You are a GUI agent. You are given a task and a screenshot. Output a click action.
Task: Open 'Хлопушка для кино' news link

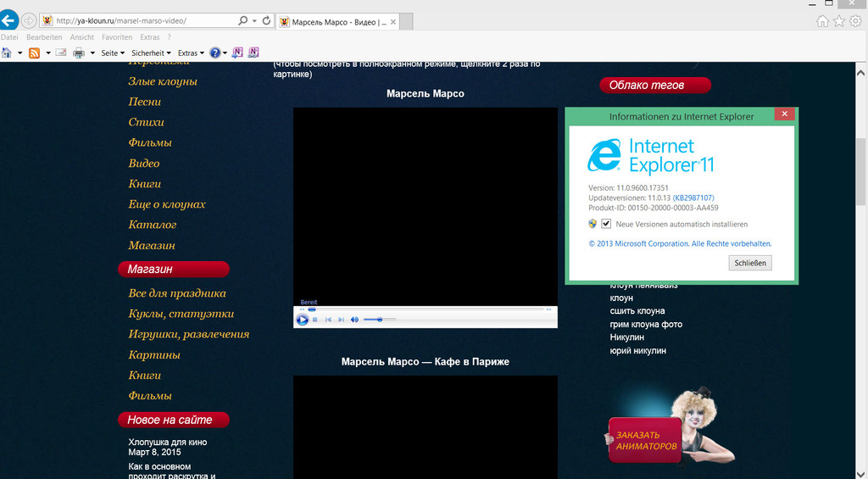(x=168, y=442)
